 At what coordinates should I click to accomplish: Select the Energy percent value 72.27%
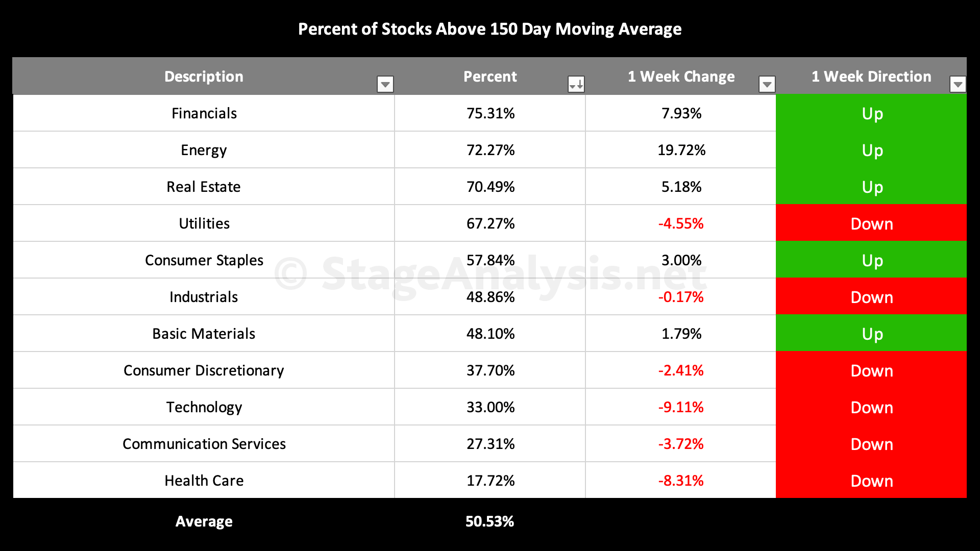coord(490,150)
